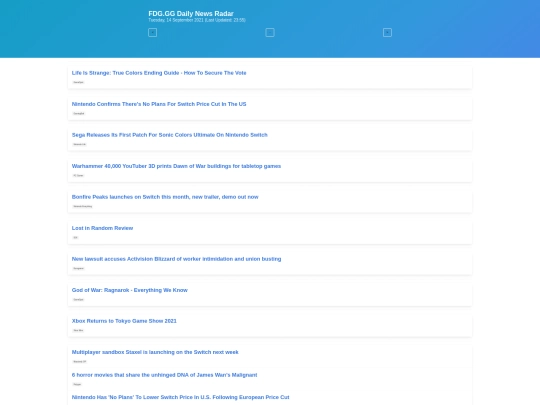The width and height of the screenshot is (540, 405).
Task: Click the right-pointing next arrow icon in header
Action: point(387,32)
